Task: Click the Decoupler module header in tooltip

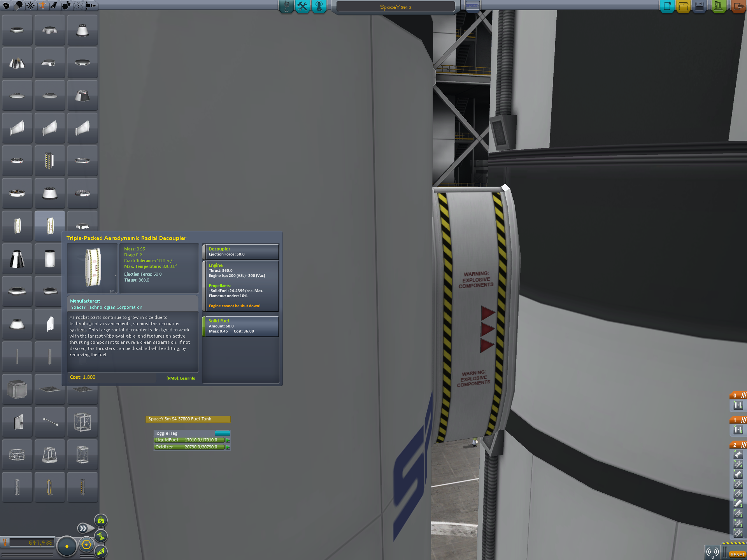Action: coord(219,249)
